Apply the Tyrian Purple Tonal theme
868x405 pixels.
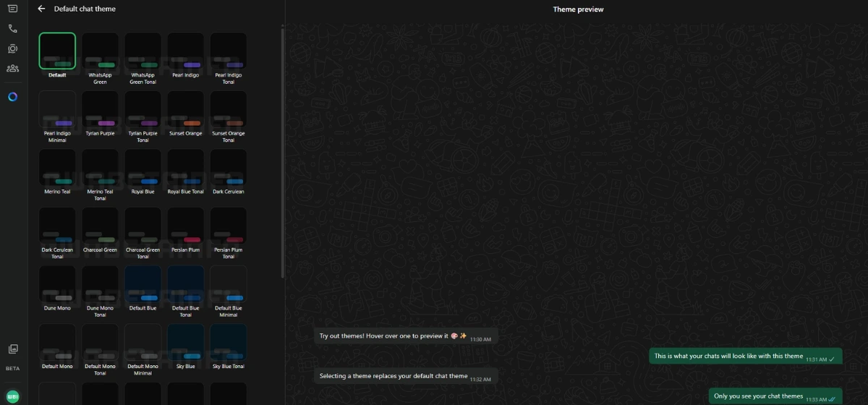tap(142, 109)
